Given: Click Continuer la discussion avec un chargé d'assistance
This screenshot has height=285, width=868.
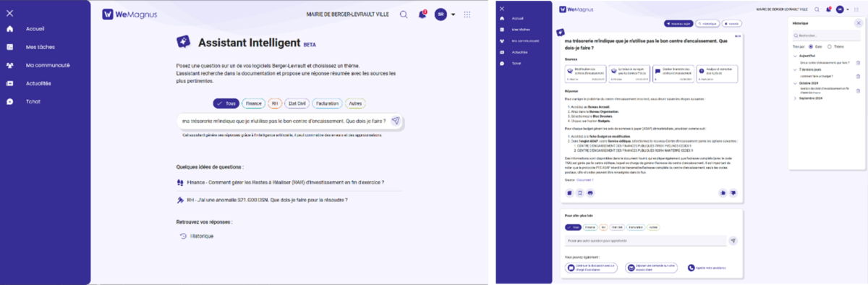Looking at the screenshot, I should click(591, 268).
